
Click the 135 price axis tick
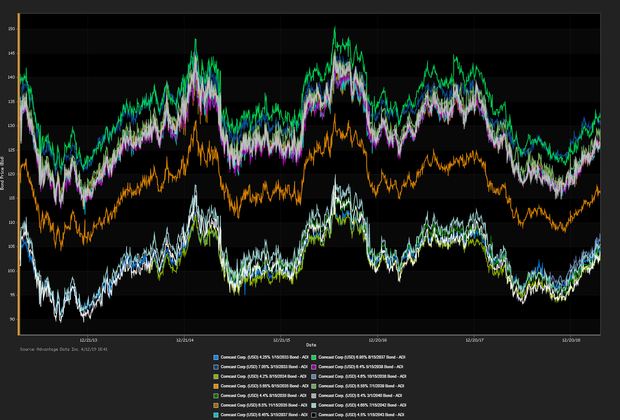coord(11,102)
